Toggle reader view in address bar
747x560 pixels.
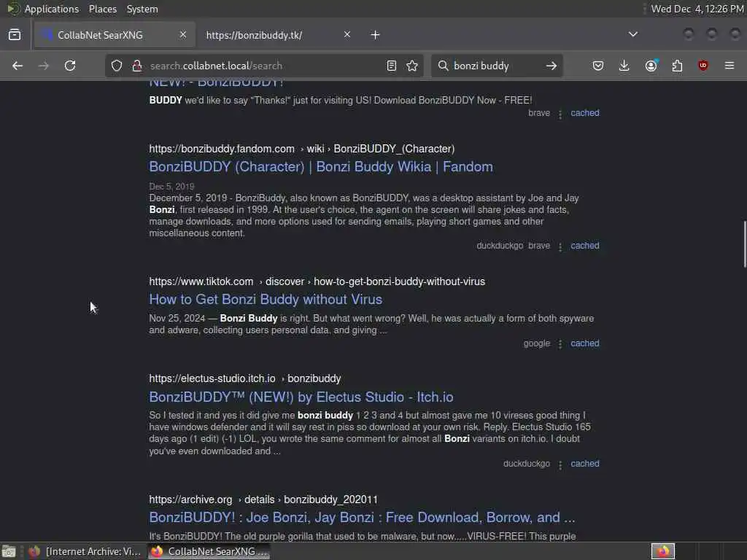(392, 66)
